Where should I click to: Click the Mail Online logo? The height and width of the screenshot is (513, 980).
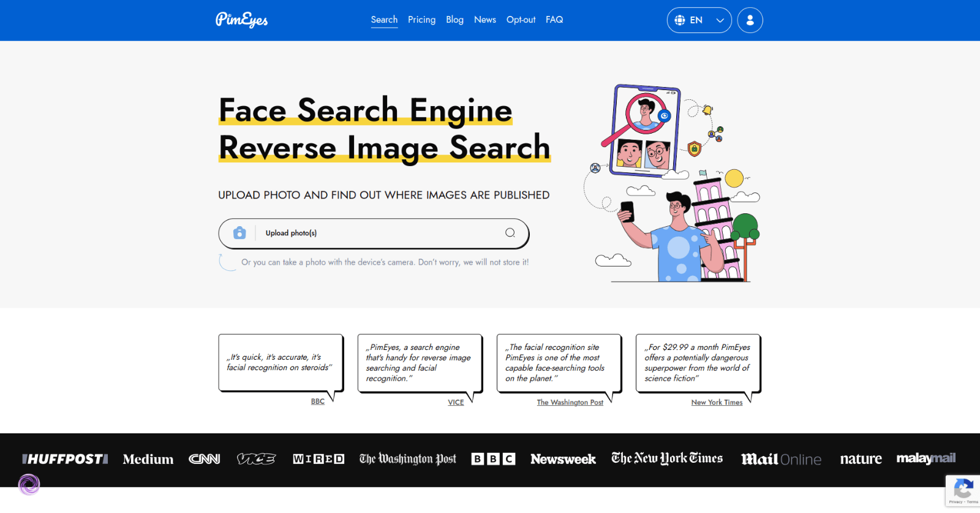tap(781, 459)
